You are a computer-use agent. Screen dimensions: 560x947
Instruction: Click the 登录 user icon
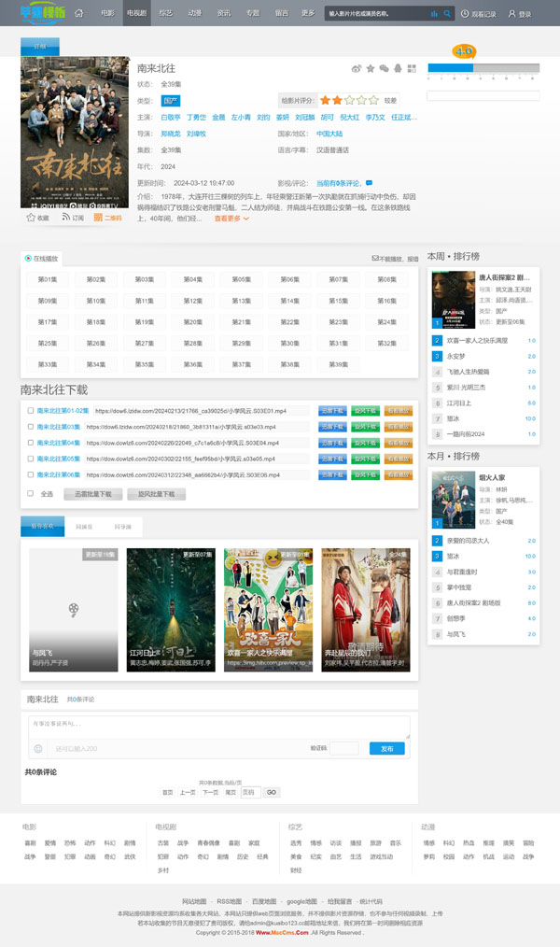(x=511, y=14)
